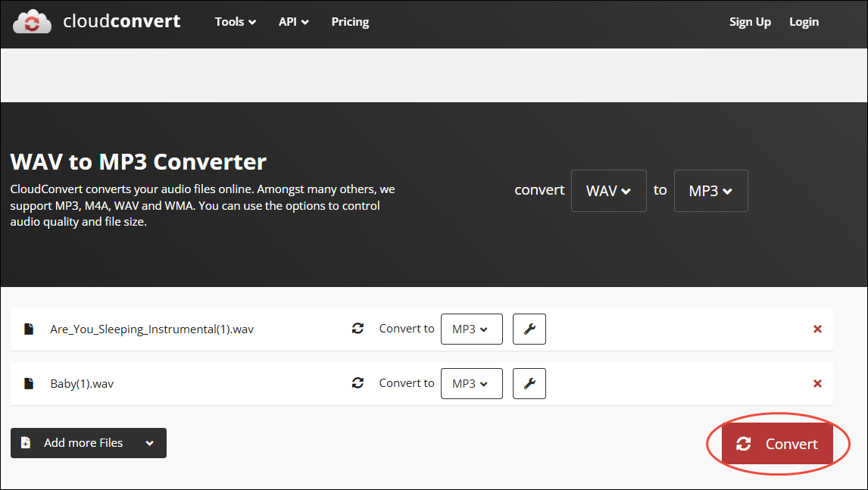Click file icon for Are_You_Sleeping_Instrumental(1).wav
The width and height of the screenshot is (868, 490).
(x=29, y=329)
